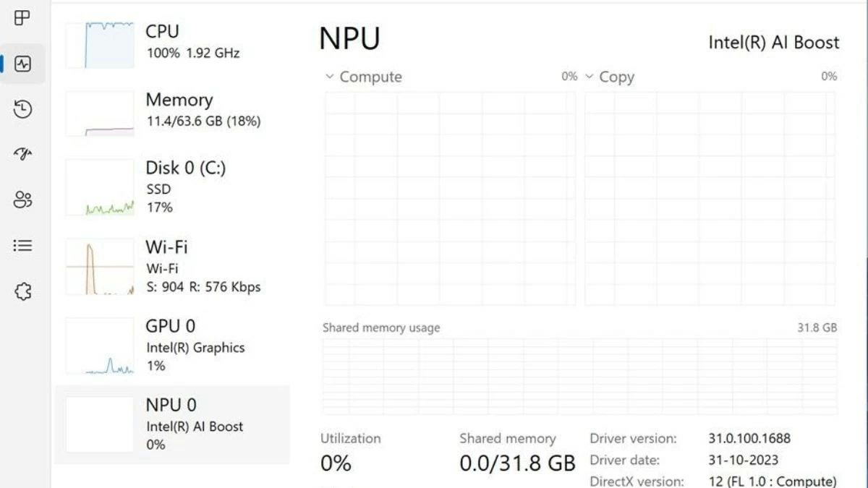Click inside the Compute utilization graph
The height and width of the screenshot is (488, 868).
coord(449,198)
